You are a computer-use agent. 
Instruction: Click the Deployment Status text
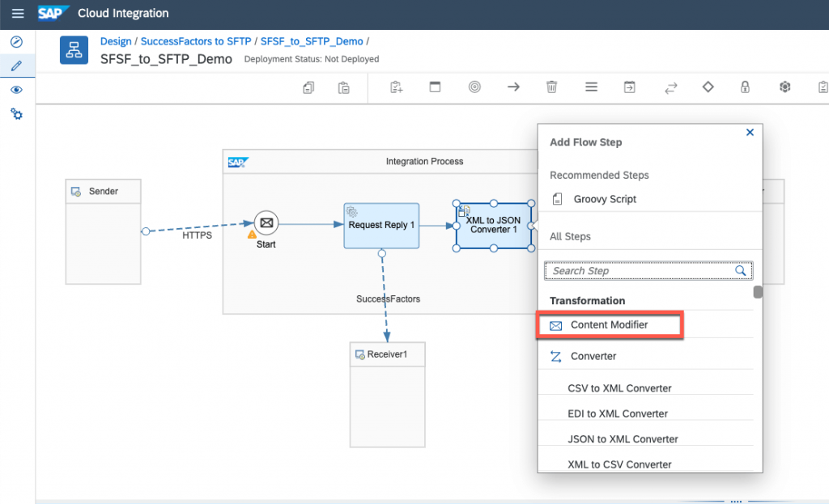[x=312, y=59]
